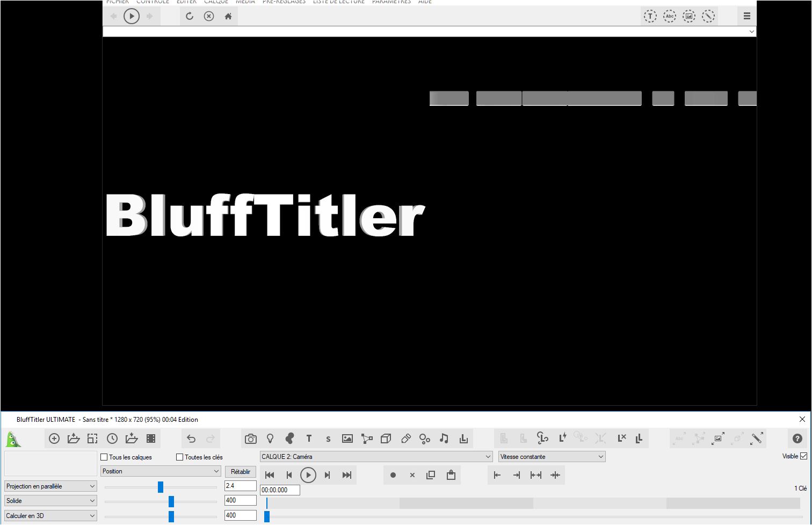The width and height of the screenshot is (812, 525).
Task: Play the animation in the bottom panel
Action: tap(308, 475)
